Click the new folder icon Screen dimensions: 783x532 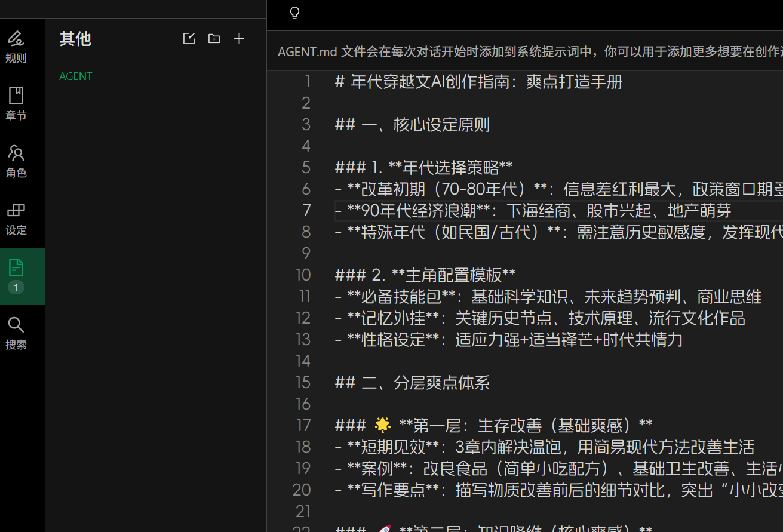click(x=214, y=39)
